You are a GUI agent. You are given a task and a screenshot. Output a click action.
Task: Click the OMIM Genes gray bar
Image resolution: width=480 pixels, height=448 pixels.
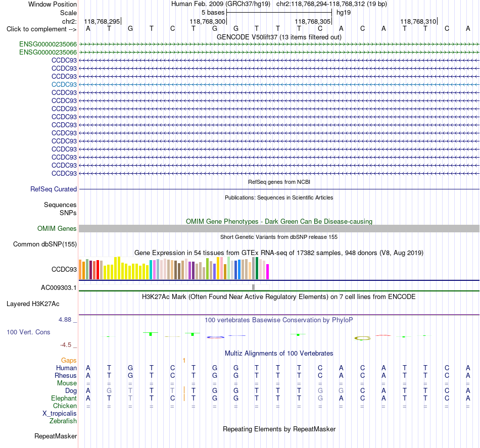[x=279, y=228]
